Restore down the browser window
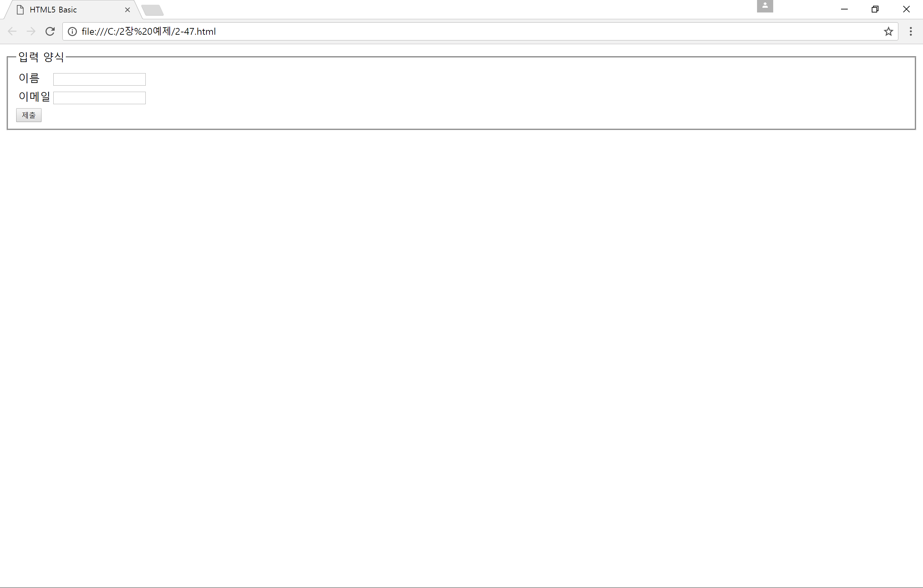Screen dimensions: 923x588 (x=875, y=9)
